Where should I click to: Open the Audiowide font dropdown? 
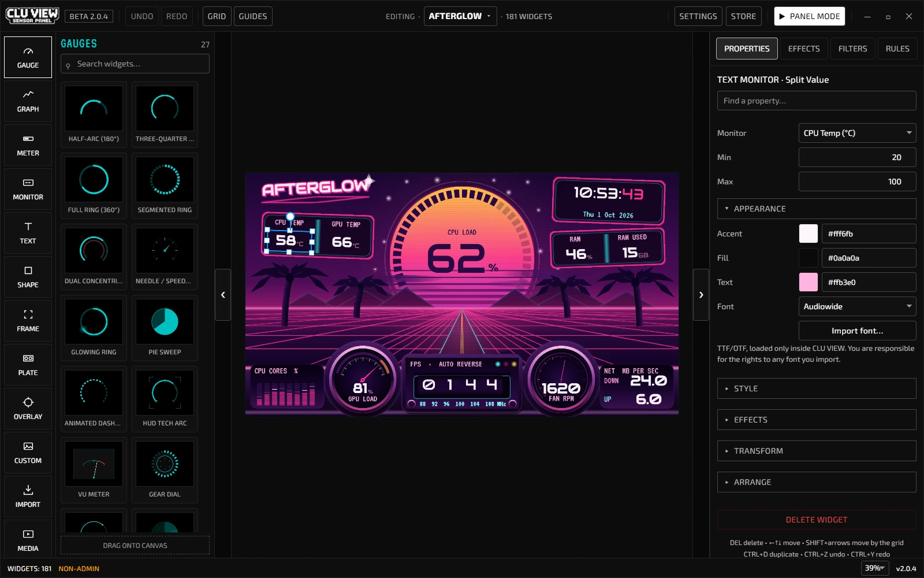(857, 306)
